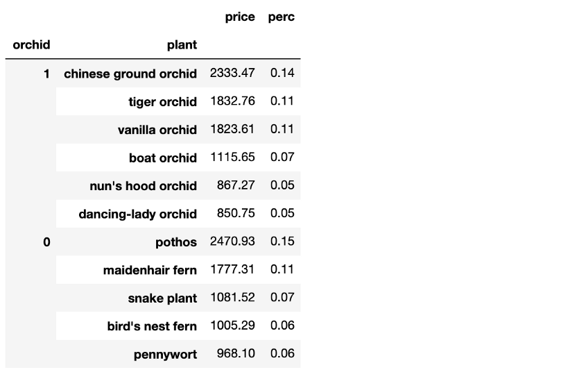Click the perc cell showing 0.15
588x372 pixels.
pos(282,242)
